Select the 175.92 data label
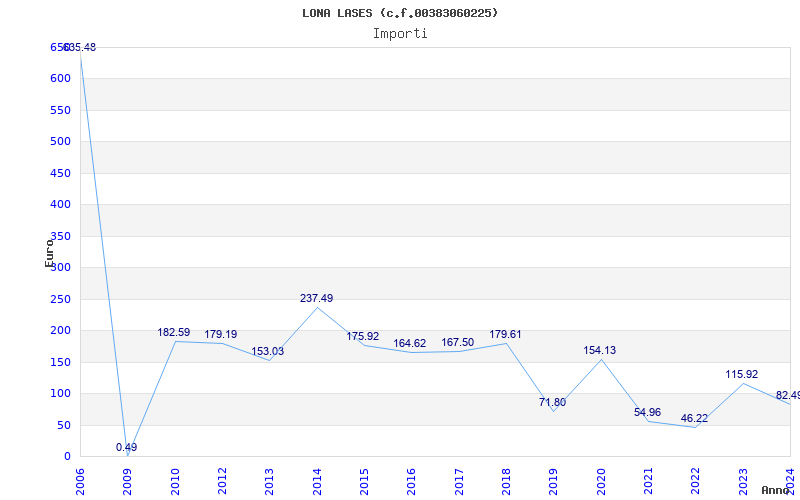The height and width of the screenshot is (500, 800). [x=363, y=337]
